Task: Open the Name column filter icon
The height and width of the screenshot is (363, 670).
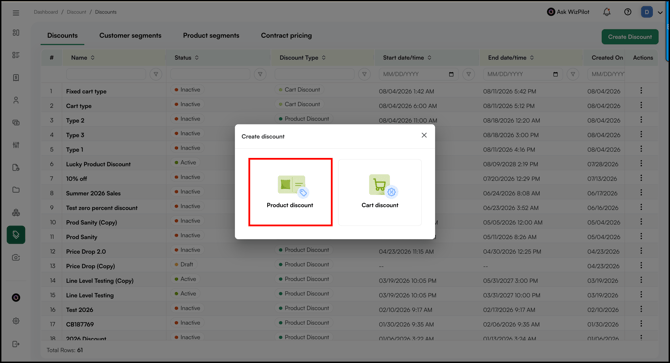Action: [x=156, y=74]
